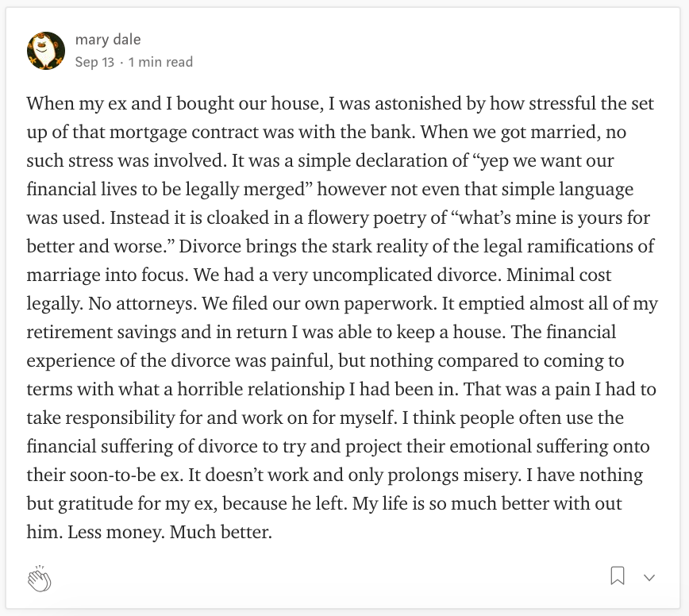
Task: Click the phrase "horrible relationship" in the paragraph
Action: coord(261,389)
